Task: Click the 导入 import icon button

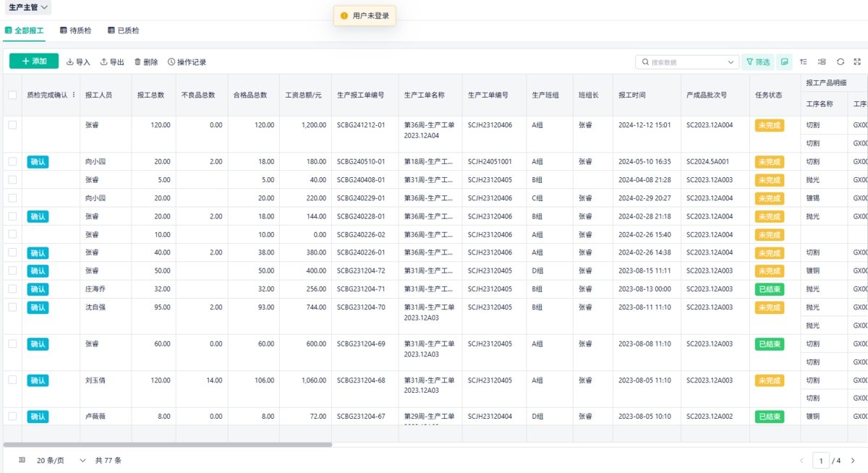Action: tap(78, 62)
